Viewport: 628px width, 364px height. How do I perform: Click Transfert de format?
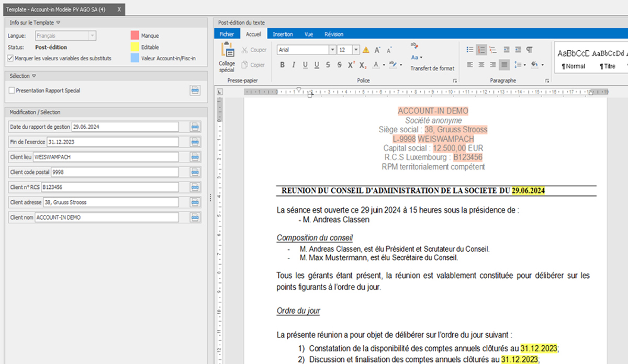point(432,69)
